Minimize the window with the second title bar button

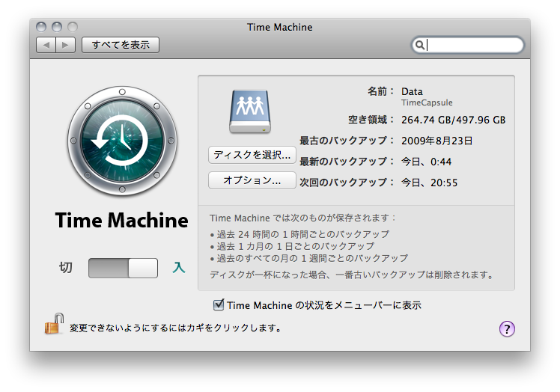57,27
